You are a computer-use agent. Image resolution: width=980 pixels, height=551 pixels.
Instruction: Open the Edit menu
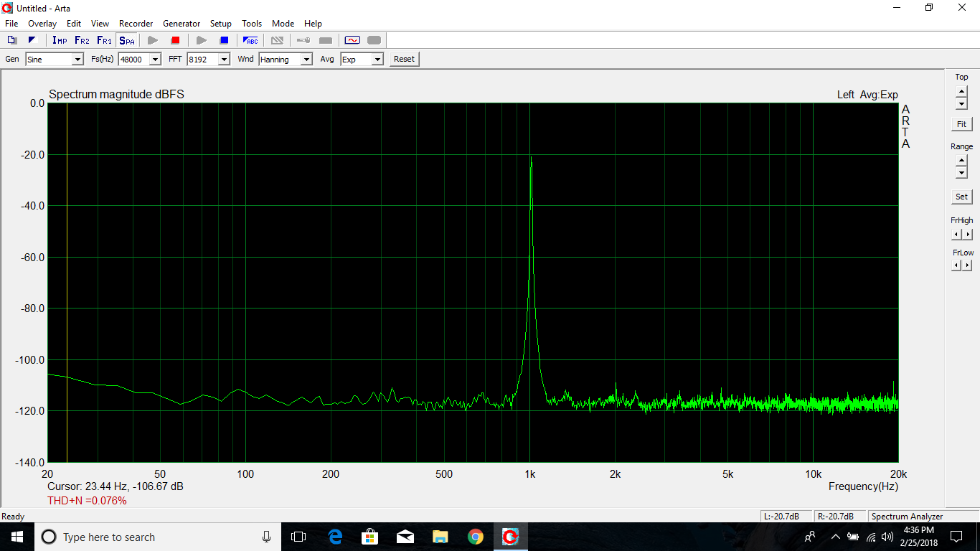74,24
